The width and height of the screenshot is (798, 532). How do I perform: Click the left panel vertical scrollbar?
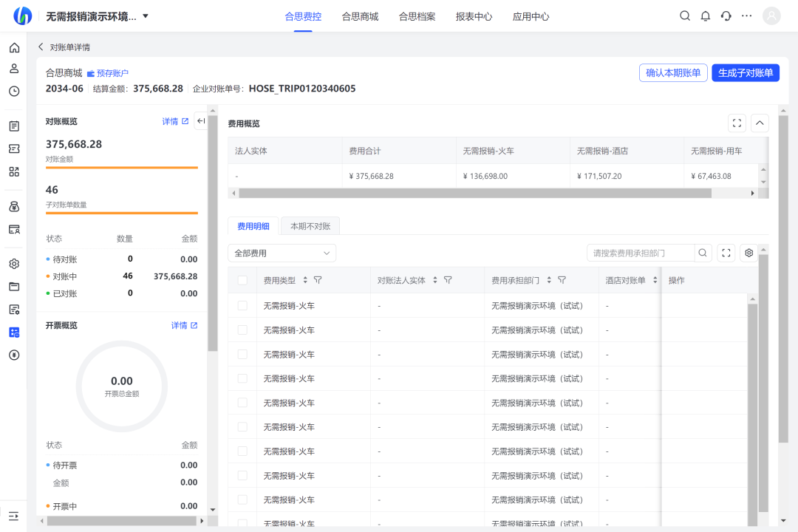point(213,233)
